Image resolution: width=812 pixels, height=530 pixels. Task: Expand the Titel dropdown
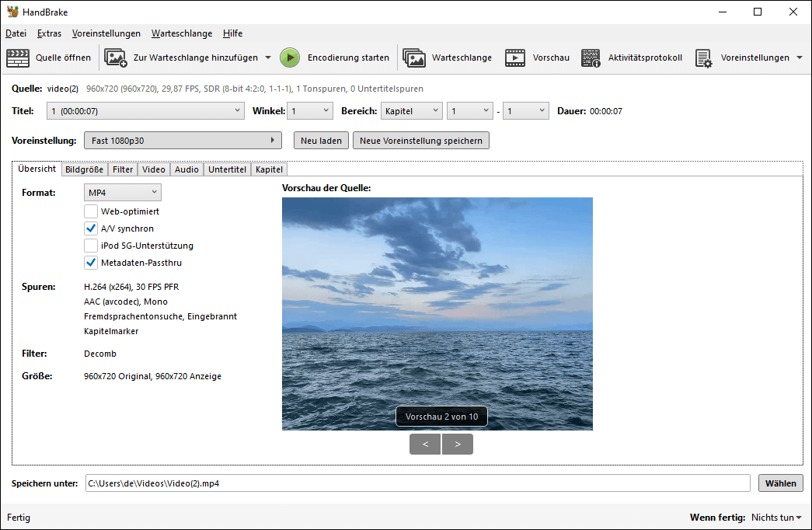(x=145, y=111)
